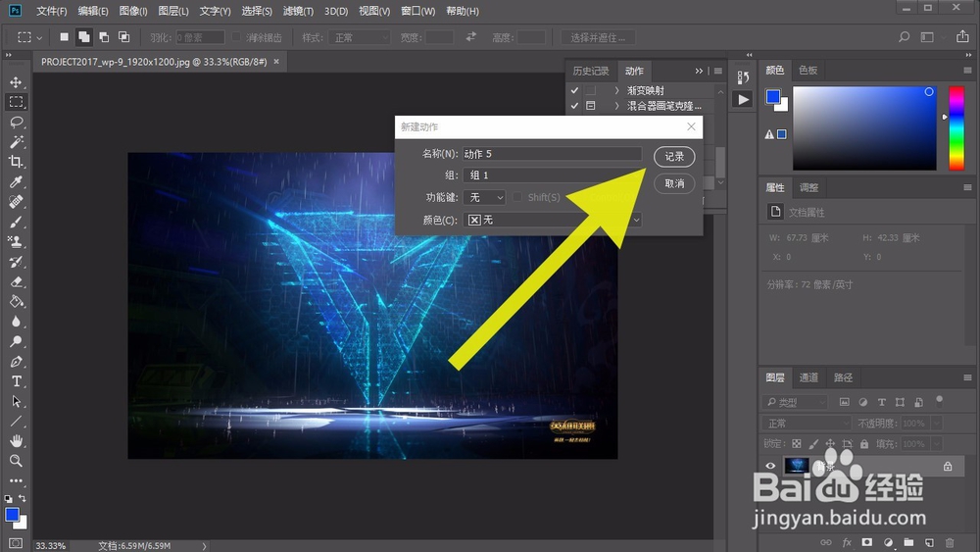The width and height of the screenshot is (980, 552).
Task: Select the Clone Stamp tool
Action: tap(17, 242)
